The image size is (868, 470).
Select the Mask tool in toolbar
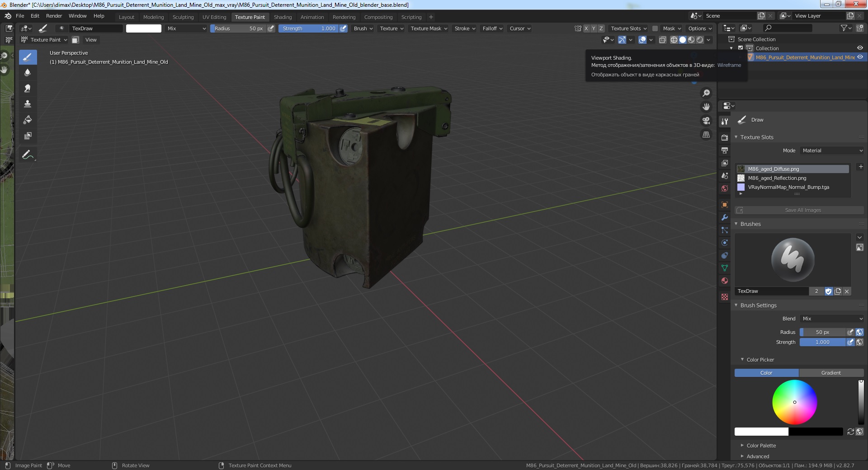coord(28,136)
